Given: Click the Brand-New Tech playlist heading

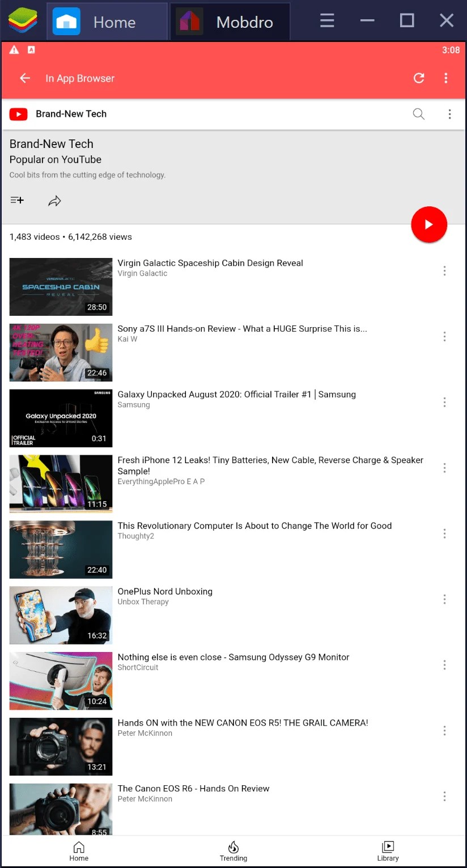Looking at the screenshot, I should pyautogui.click(x=52, y=144).
